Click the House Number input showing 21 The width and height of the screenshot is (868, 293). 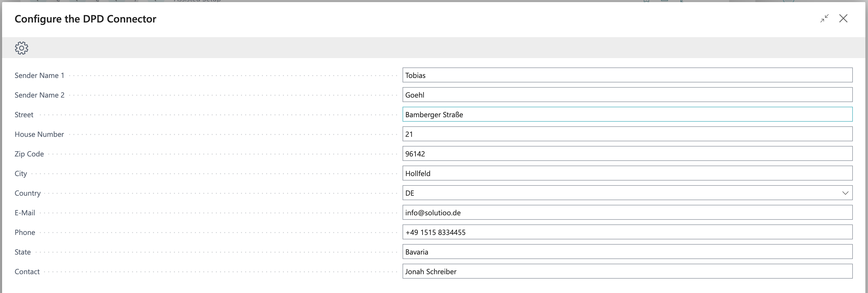pyautogui.click(x=627, y=134)
